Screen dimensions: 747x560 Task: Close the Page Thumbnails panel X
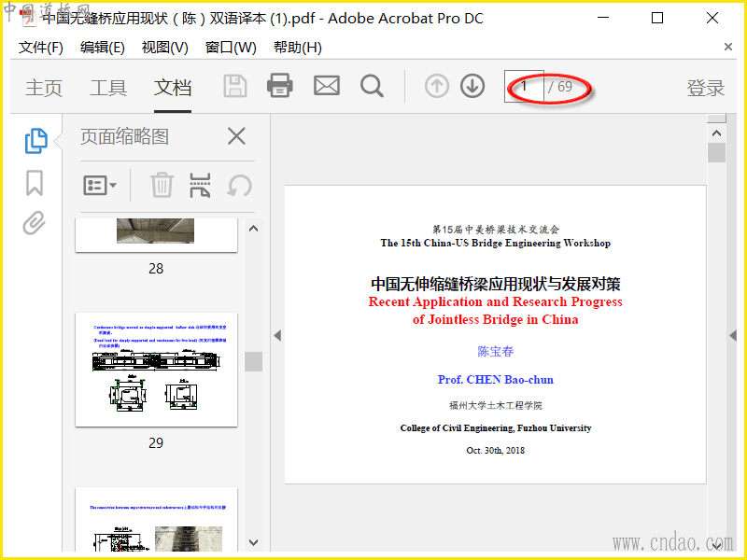point(236,136)
